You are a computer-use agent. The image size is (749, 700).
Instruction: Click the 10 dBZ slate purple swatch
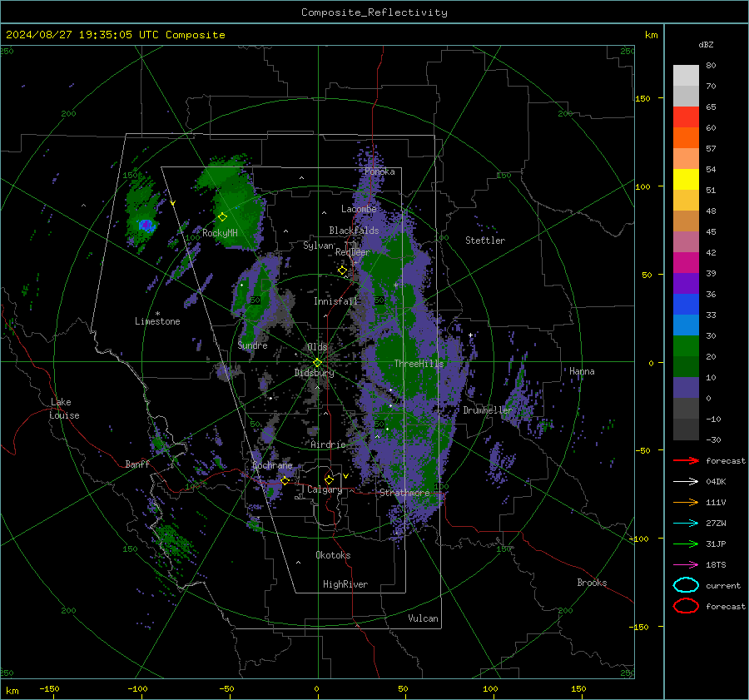click(686, 388)
